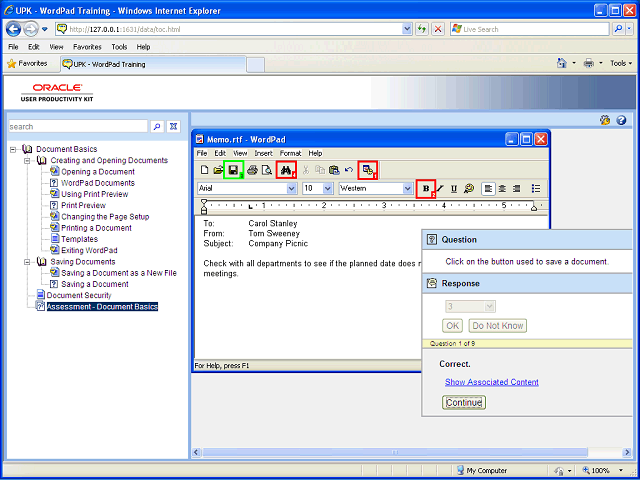Select Using Print Preview topic
The width and height of the screenshot is (640, 480).
point(95,194)
